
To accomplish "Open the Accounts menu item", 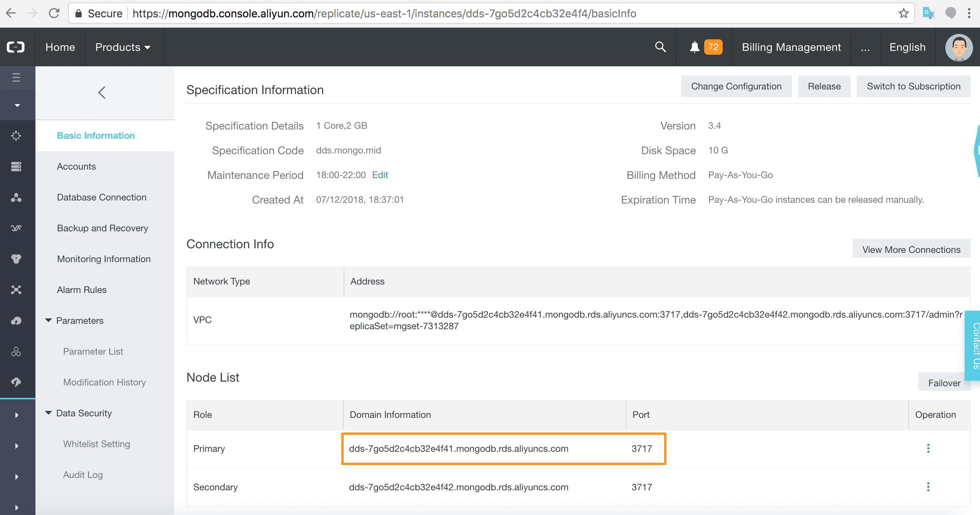I will coord(76,167).
